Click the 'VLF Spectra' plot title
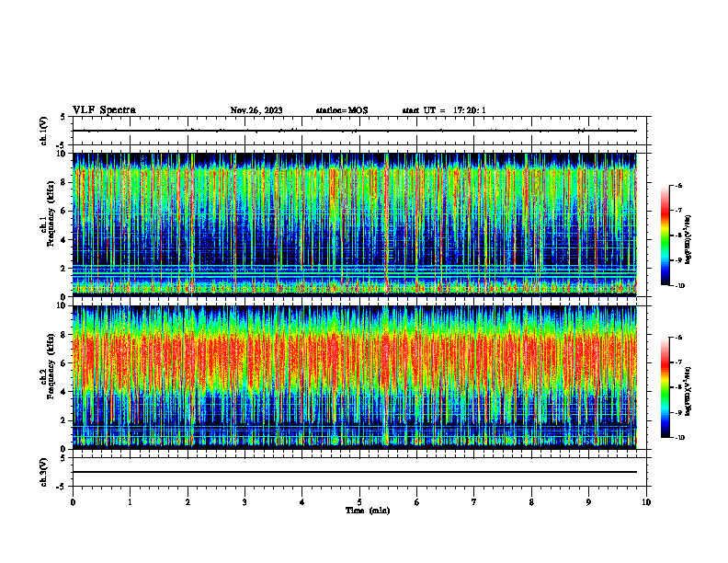This screenshot has width=728, height=563. click(x=104, y=110)
